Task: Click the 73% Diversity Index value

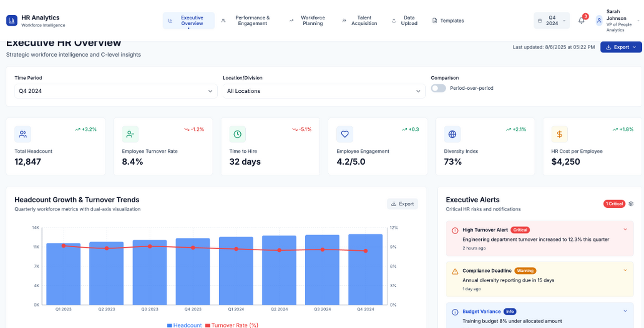Action: tap(453, 162)
